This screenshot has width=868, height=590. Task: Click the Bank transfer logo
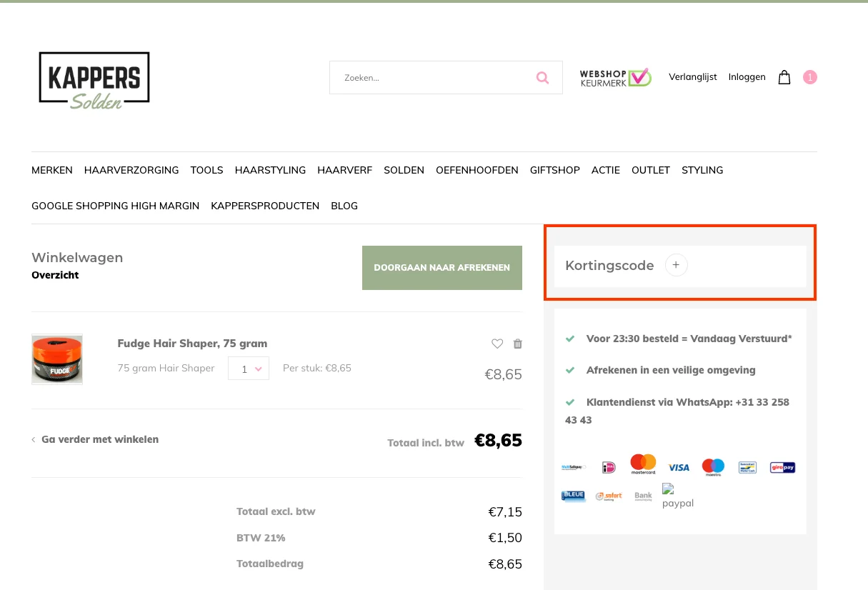(643, 496)
